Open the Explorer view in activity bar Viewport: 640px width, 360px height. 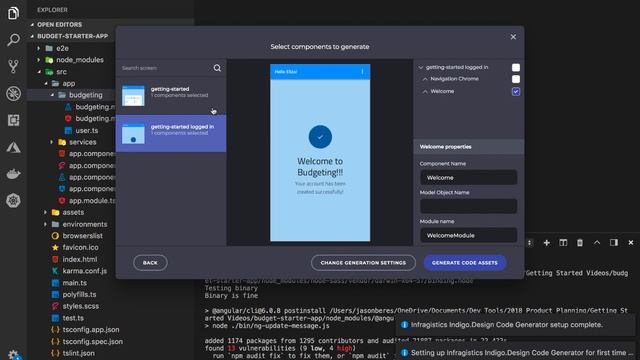coord(13,13)
